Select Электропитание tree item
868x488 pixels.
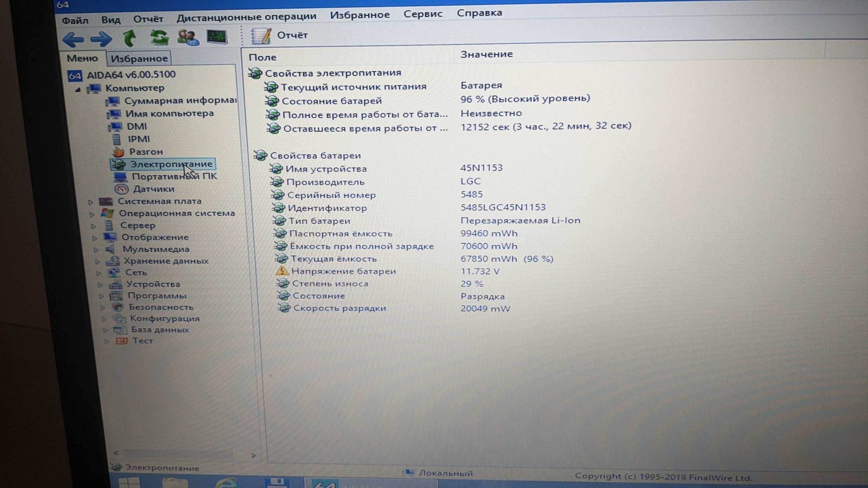pos(163,164)
